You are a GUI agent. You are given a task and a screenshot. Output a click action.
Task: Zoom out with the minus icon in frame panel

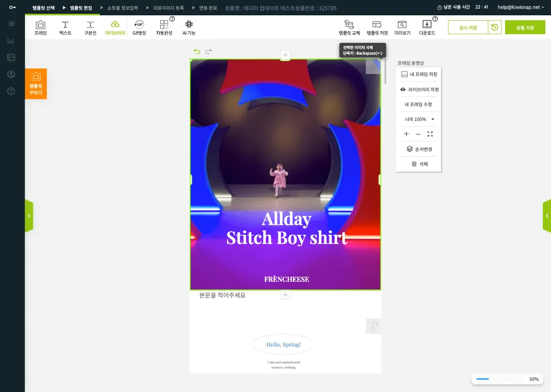pos(418,134)
